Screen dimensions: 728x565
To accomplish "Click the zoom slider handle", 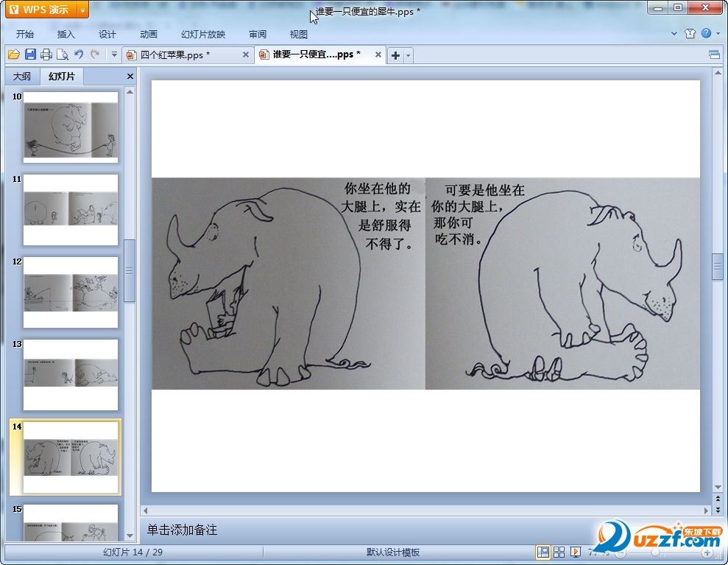I will click(x=655, y=552).
